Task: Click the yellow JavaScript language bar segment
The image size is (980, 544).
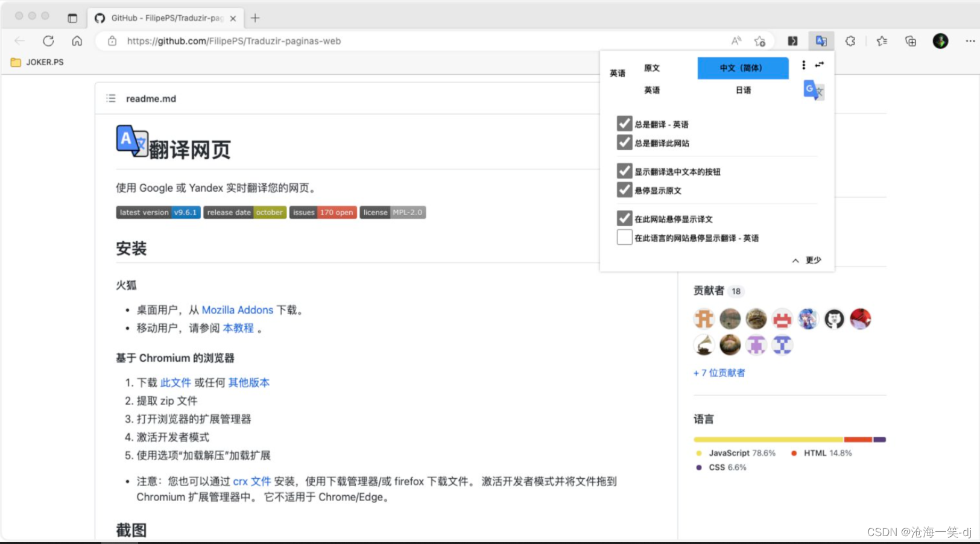Action: tap(768, 440)
